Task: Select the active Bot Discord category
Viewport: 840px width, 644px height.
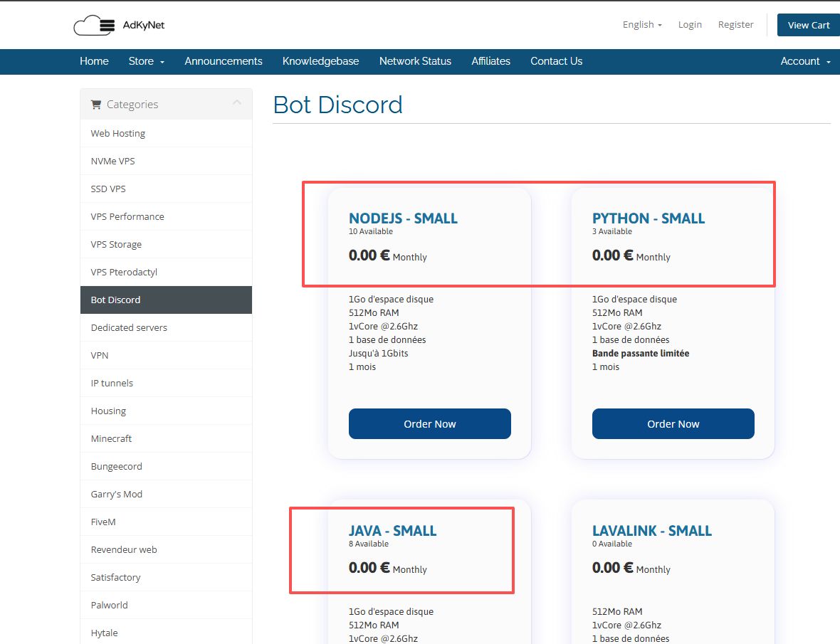Action: pos(166,300)
